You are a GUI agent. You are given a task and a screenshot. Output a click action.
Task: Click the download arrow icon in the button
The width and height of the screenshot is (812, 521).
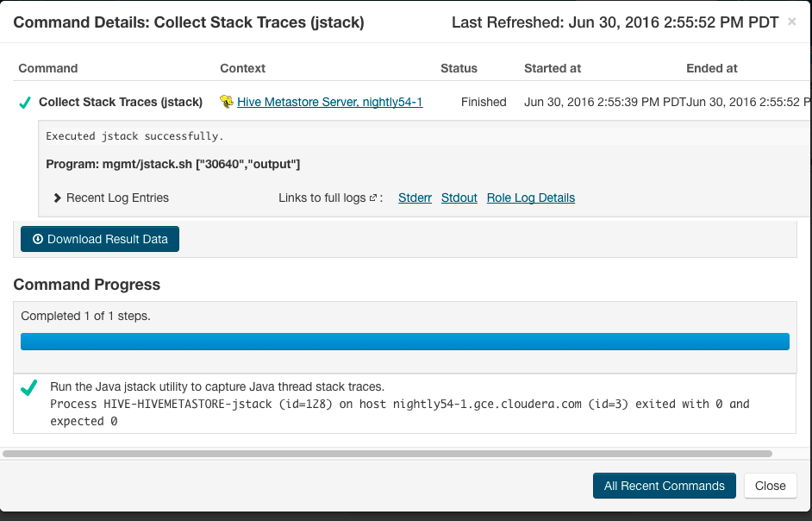(38, 239)
